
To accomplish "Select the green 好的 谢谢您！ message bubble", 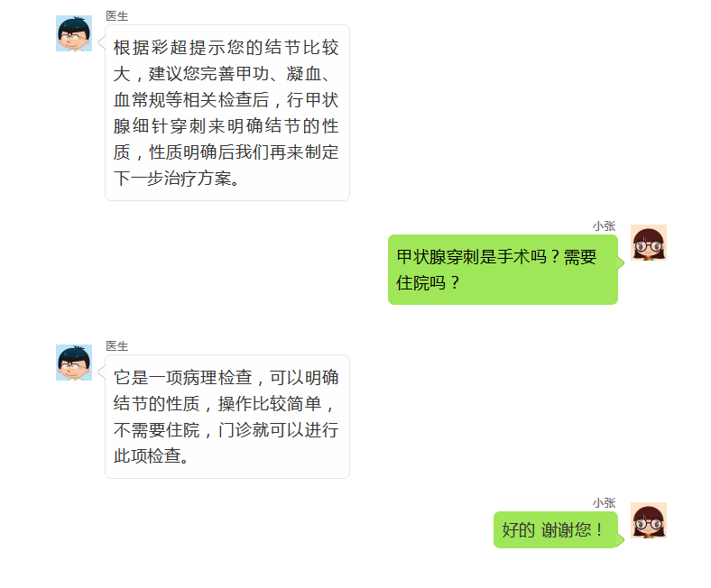I will click(556, 529).
